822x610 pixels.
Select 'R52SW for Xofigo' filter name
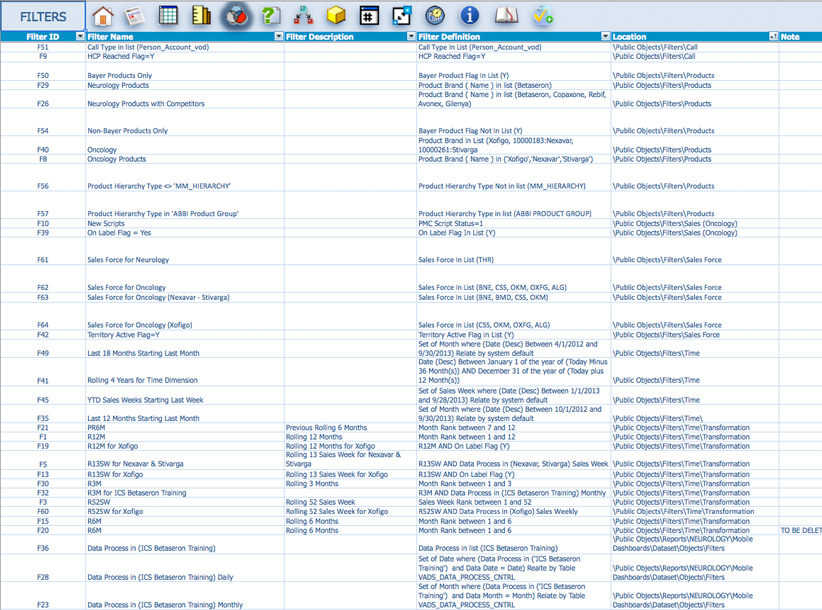click(x=115, y=512)
